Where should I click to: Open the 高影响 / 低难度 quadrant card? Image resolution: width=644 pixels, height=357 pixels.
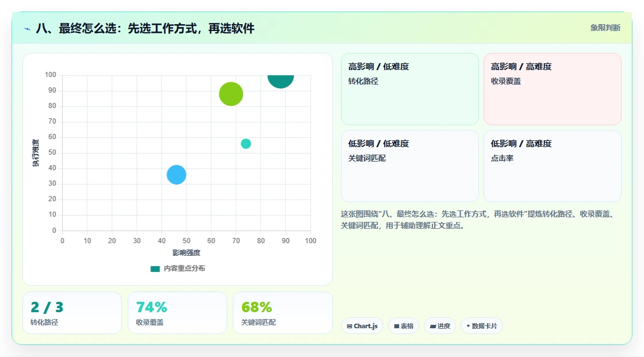click(410, 89)
